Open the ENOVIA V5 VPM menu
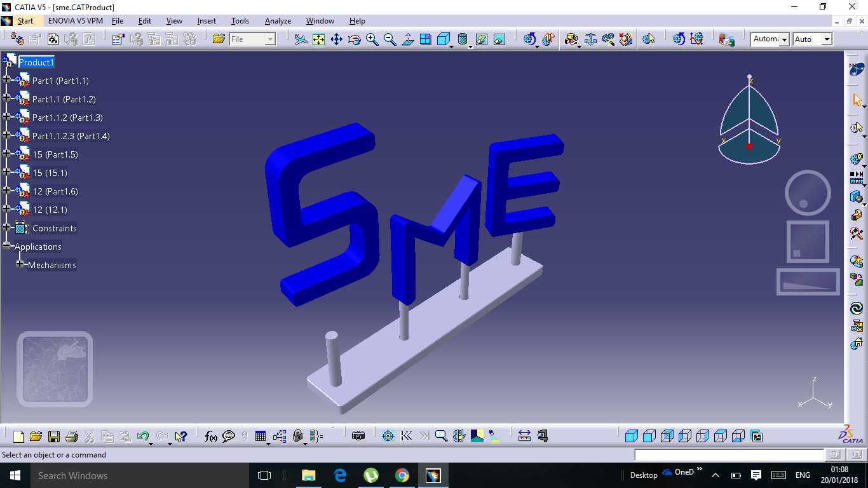Viewport: 868px width, 488px height. click(x=75, y=21)
